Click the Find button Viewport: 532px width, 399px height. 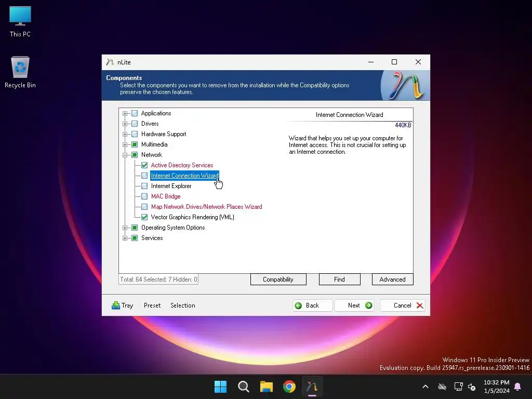(339, 279)
